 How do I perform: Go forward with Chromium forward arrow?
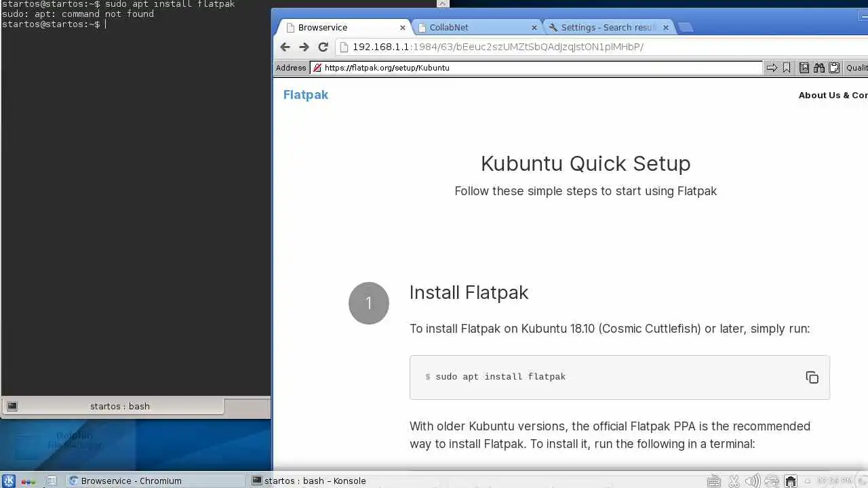(304, 47)
